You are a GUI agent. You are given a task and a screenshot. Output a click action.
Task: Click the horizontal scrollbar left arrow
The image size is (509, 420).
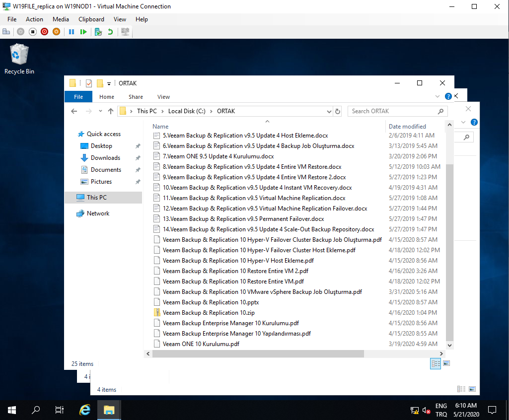pyautogui.click(x=148, y=354)
